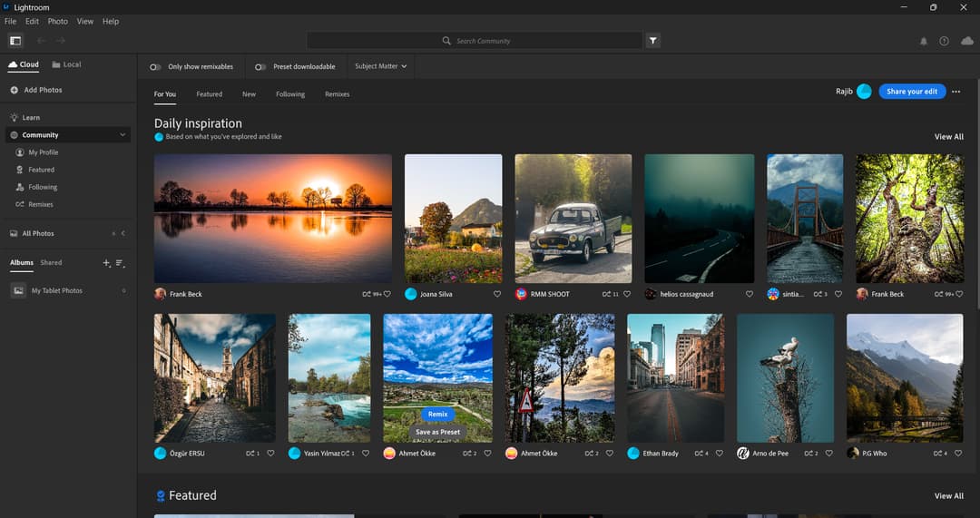The image size is (980, 518).
Task: Click the Share your edit button
Action: coord(912,92)
